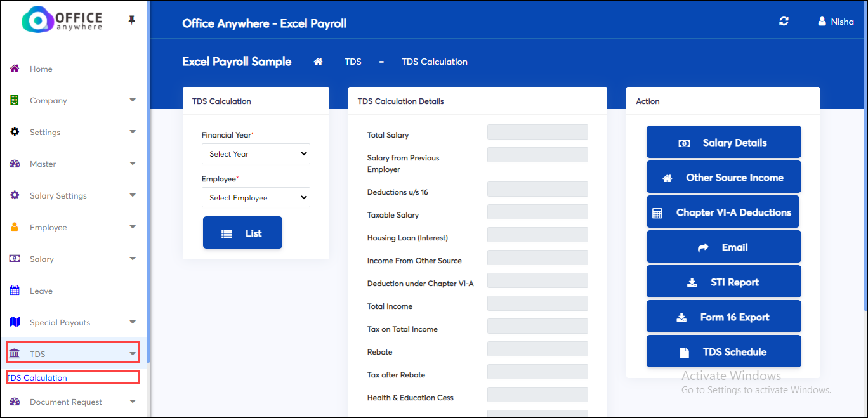Screen dimensions: 868x418
Task: Expand the Salary Settings menu arrow
Action: (133, 195)
